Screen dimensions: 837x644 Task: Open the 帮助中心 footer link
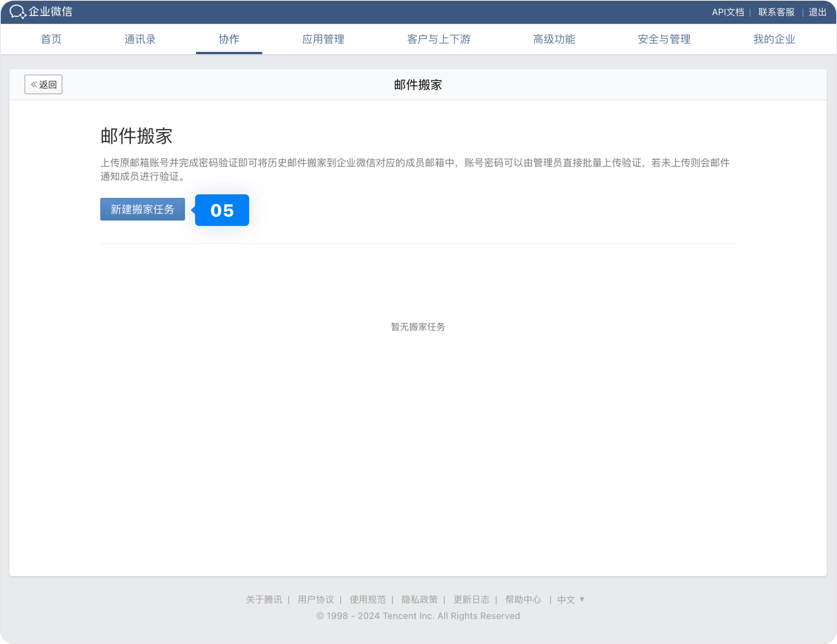tap(524, 599)
